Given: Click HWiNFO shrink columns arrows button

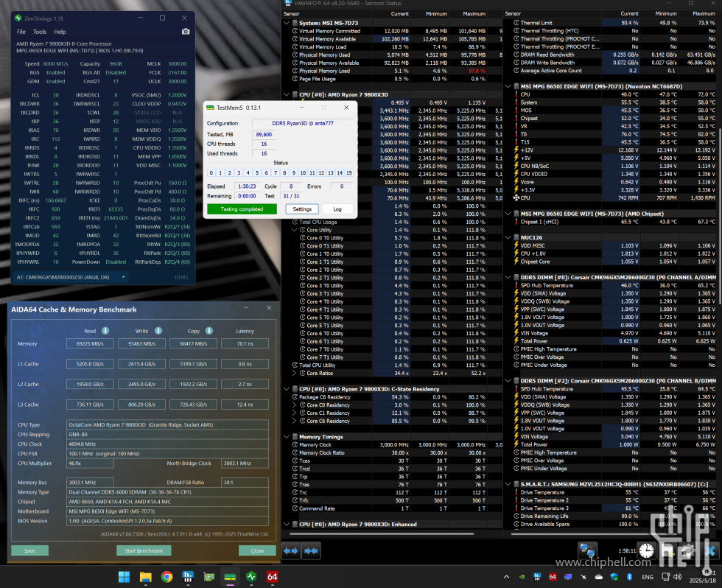Looking at the screenshot, I should tap(311, 550).
